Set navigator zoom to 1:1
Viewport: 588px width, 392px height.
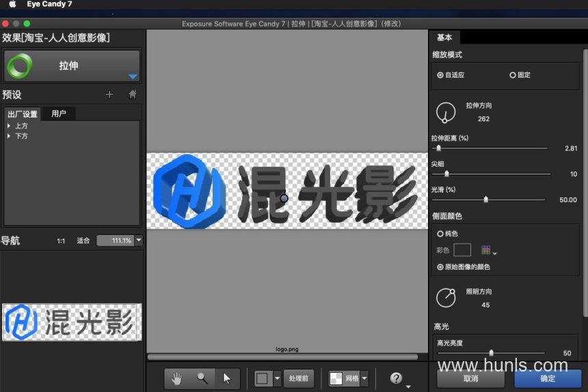pos(61,241)
